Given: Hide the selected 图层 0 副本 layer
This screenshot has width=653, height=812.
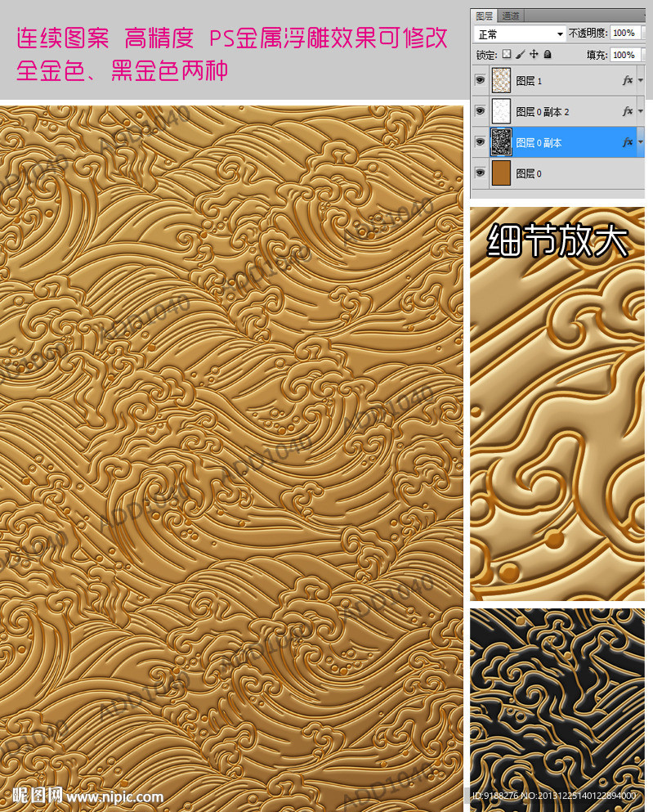Looking at the screenshot, I should coord(481,142).
